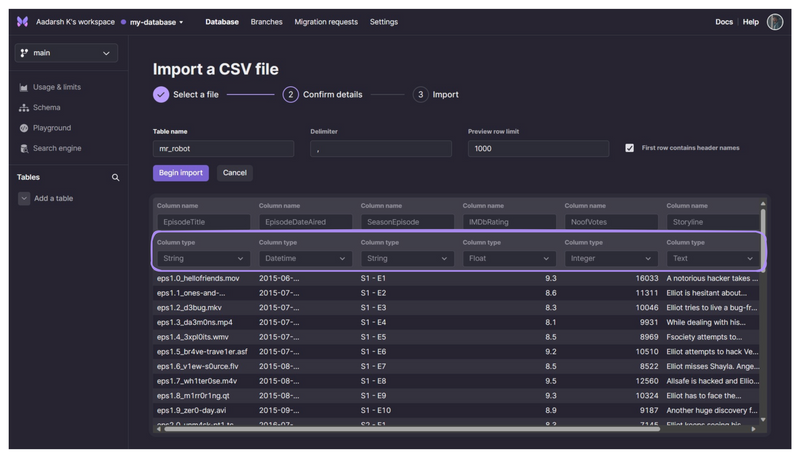This screenshot has width=800, height=458.
Task: Click the eps1.3_da3m0ns.mp4 cell
Action: tap(194, 322)
